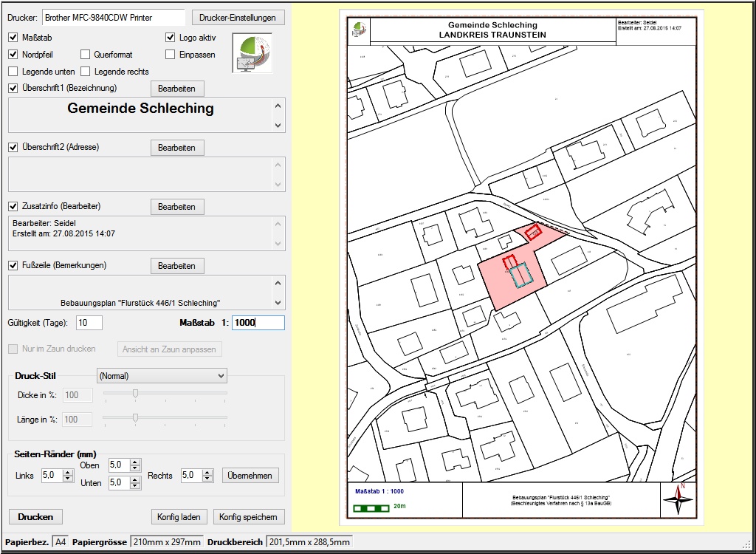Click up arrow in Zusatzinfo text box
This screenshot has width=756, height=554.
pyautogui.click(x=278, y=224)
